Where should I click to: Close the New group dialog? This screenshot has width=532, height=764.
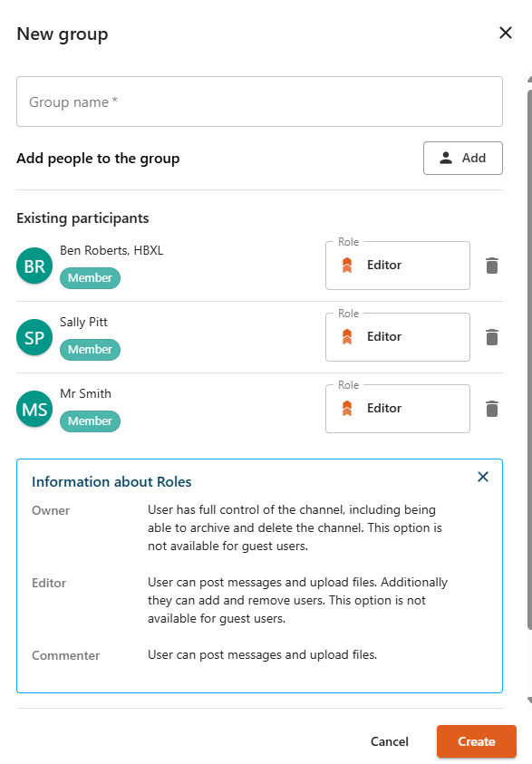506,33
